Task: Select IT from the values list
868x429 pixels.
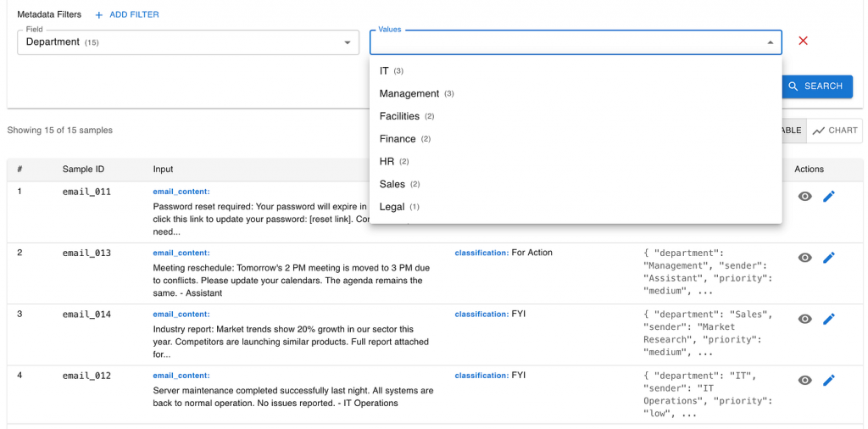Action: [x=384, y=71]
